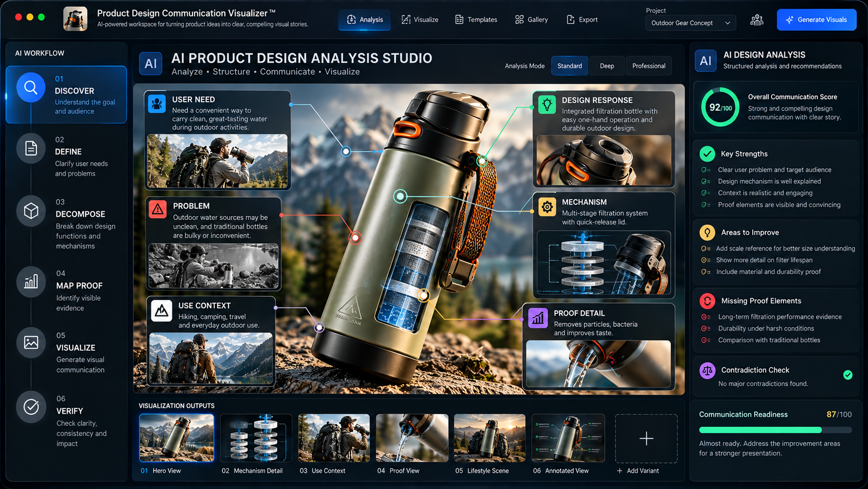Click the Contradiction Check scales icon
Viewport: 868px width, 489px height.
pyautogui.click(x=707, y=371)
